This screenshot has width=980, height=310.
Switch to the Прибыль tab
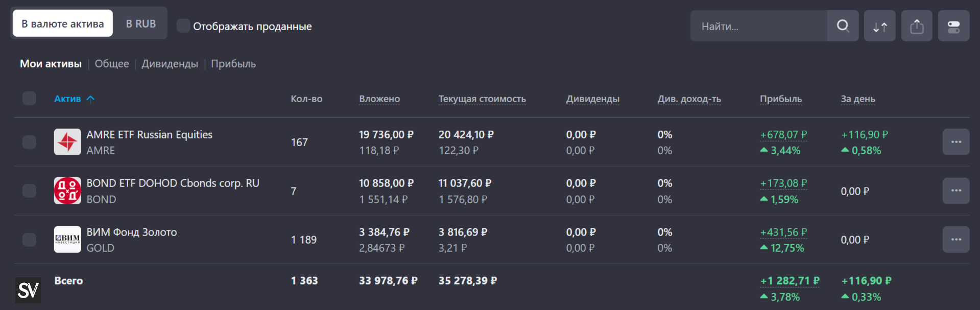(233, 64)
